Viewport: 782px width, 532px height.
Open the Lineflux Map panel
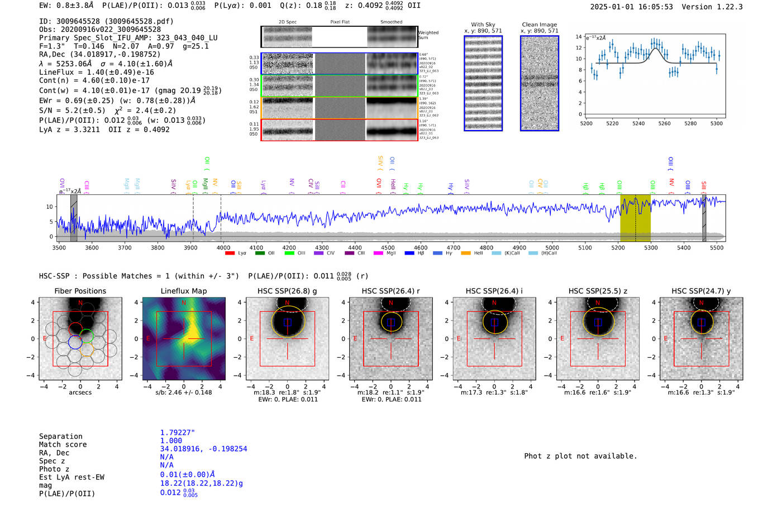184,338
